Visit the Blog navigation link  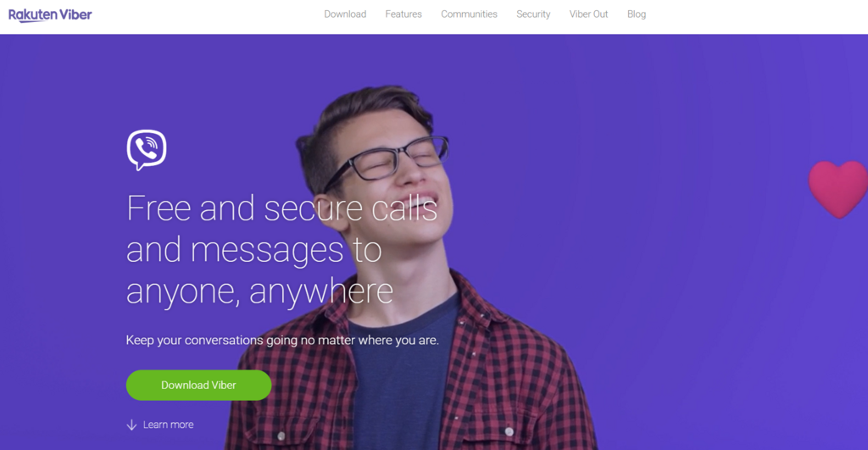pyautogui.click(x=637, y=14)
